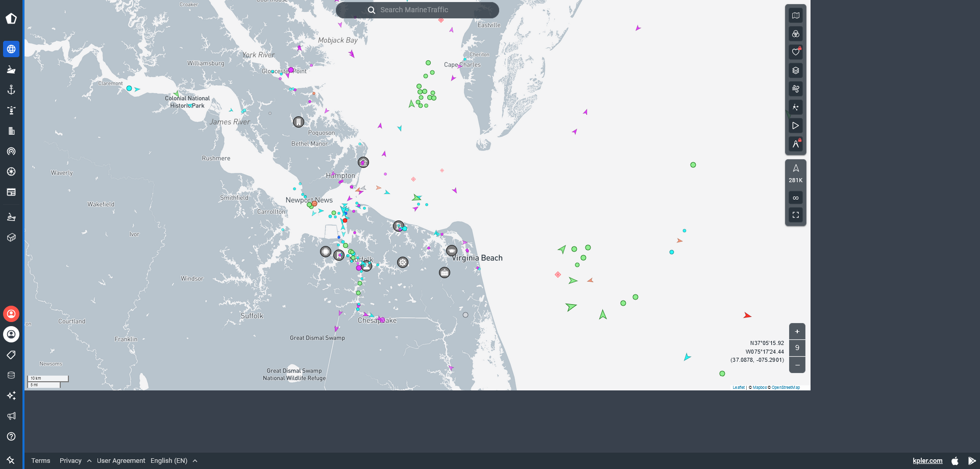980x469 pixels.
Task: Open the My Fleets heart icon
Action: pyautogui.click(x=796, y=52)
